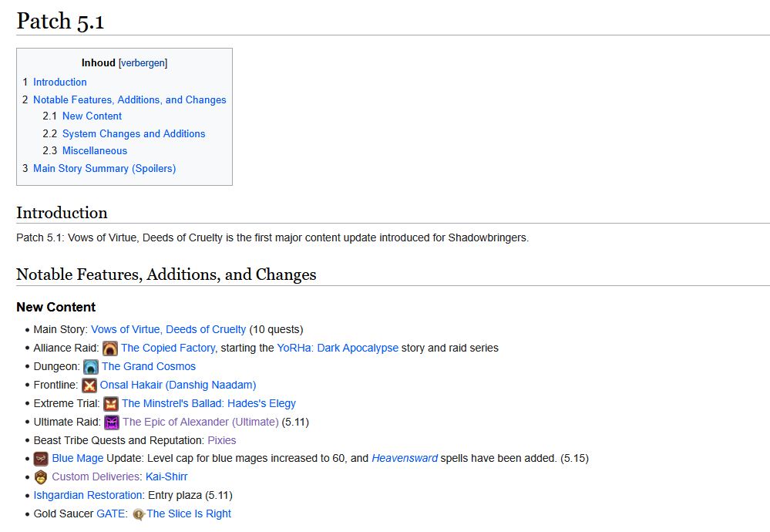Follow the Heavensward link
This screenshot has width=770, height=532.
pyautogui.click(x=405, y=458)
